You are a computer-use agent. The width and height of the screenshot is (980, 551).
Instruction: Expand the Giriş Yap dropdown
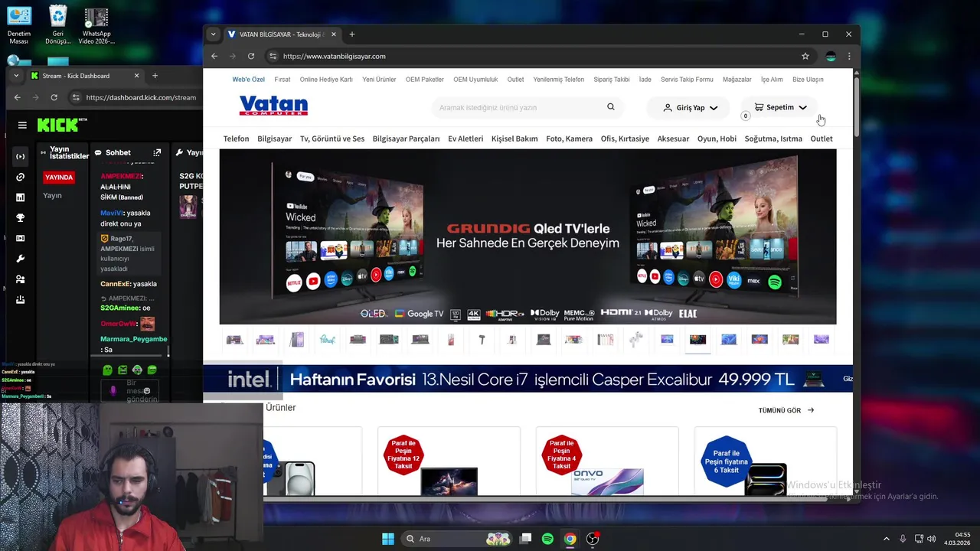point(690,108)
